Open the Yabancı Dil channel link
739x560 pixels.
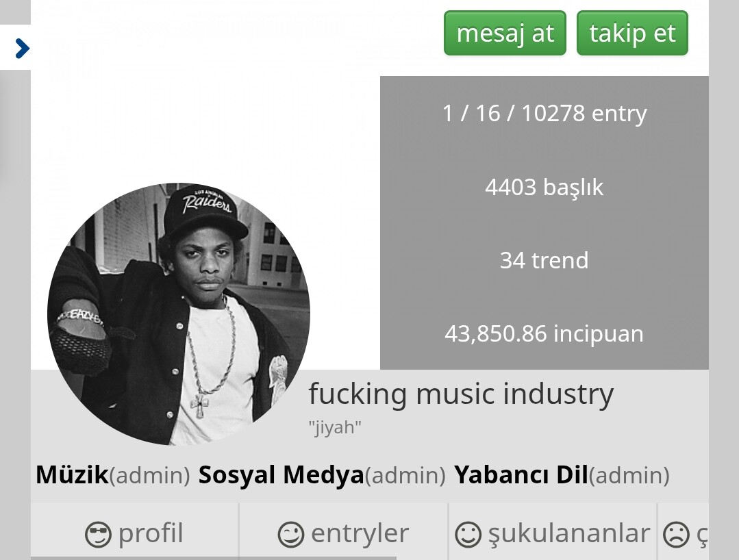521,474
